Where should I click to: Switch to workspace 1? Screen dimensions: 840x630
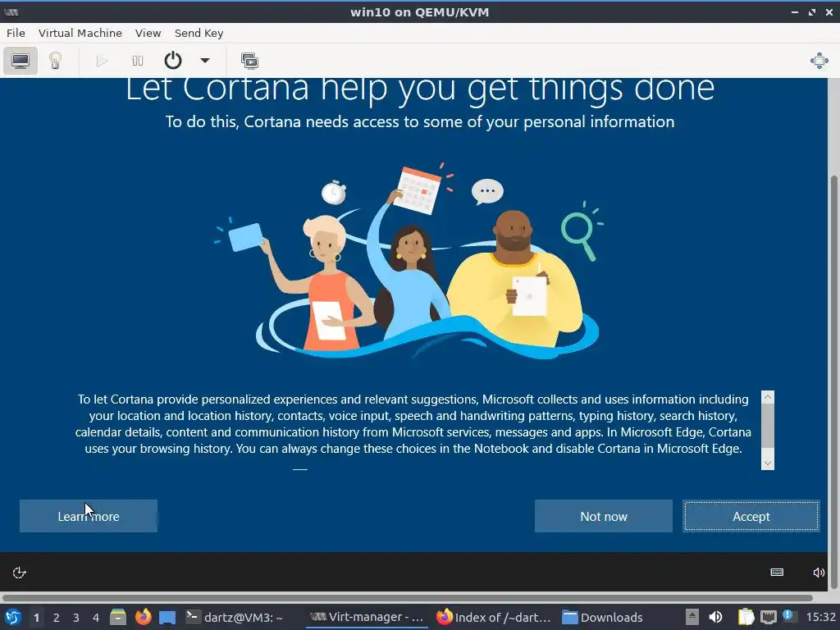point(36,618)
